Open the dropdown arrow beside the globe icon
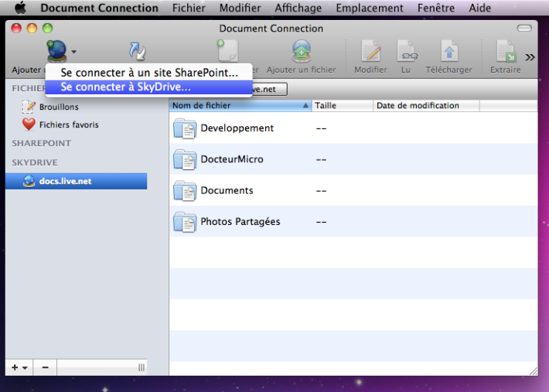This screenshot has height=392, width=549. [x=74, y=52]
